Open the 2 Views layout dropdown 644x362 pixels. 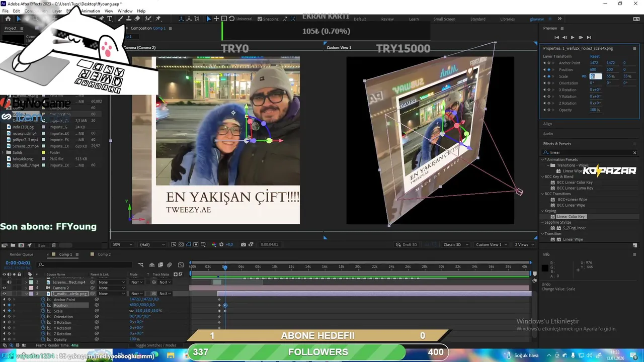[x=524, y=245]
